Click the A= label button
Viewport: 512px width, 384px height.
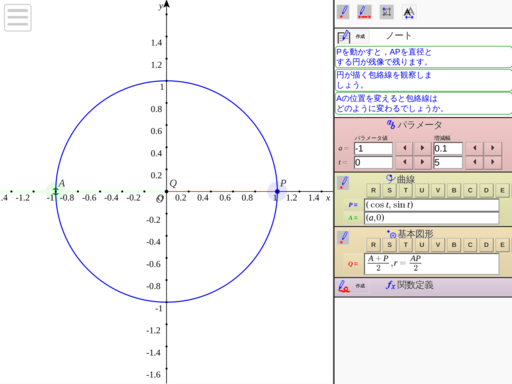pyautogui.click(x=353, y=218)
